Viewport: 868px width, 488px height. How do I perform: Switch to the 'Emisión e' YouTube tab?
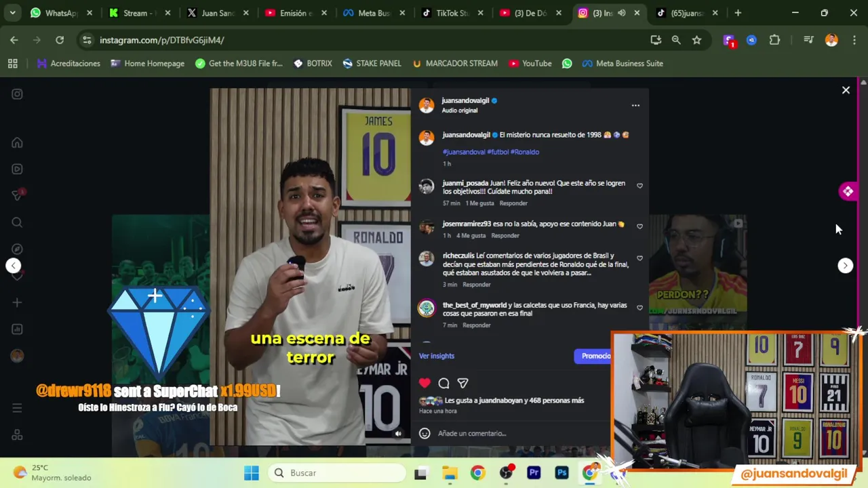296,13
